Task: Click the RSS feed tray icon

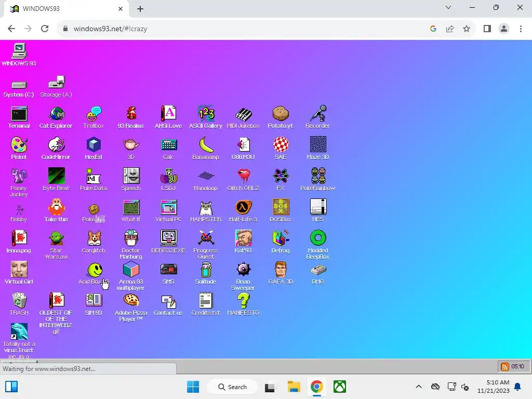Action: click(x=504, y=366)
